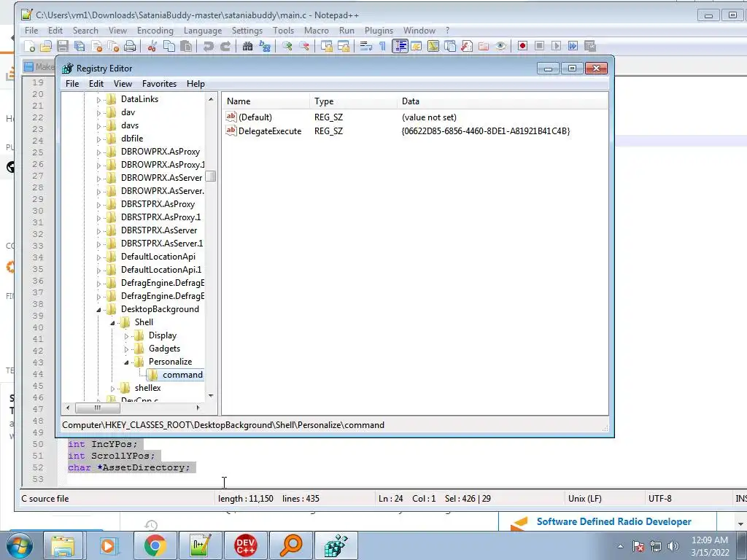Viewport: 747px width, 560px height.
Task: Click the Name column header
Action: pos(266,101)
